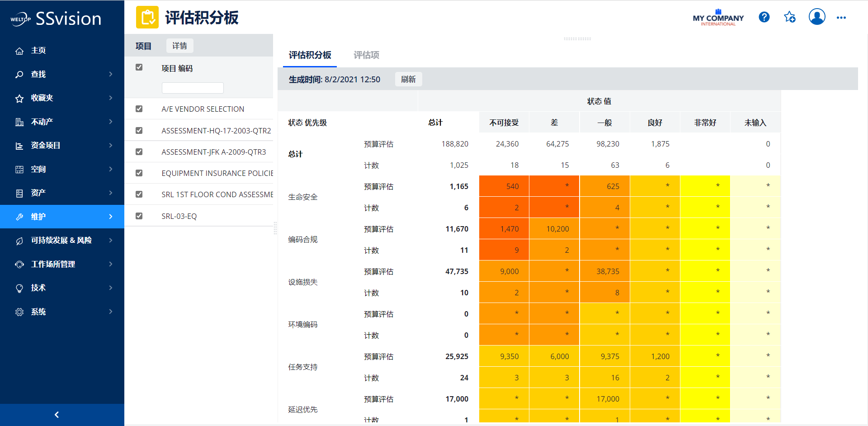Toggle select-all checkbox beside 项目 编码
The width and height of the screenshot is (868, 426).
coord(139,67)
